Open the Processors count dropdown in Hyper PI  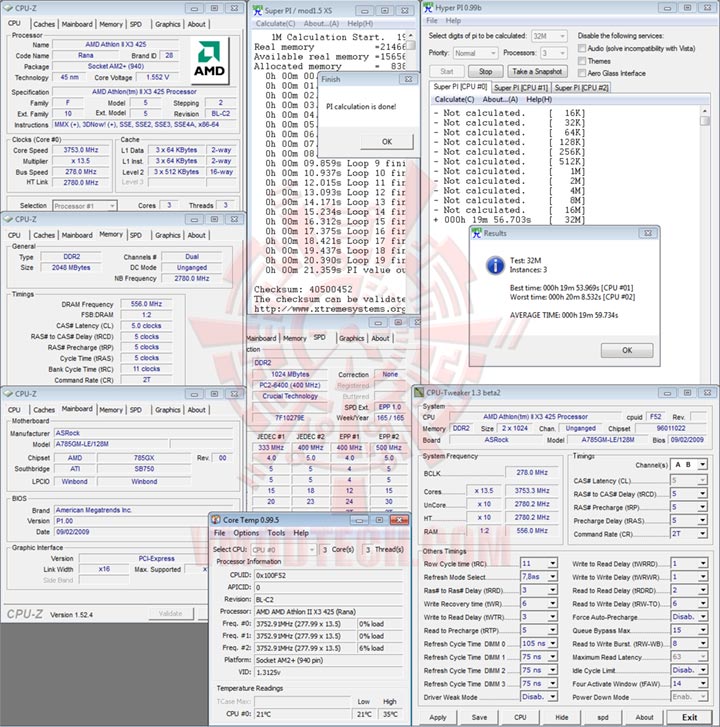pyautogui.click(x=554, y=53)
